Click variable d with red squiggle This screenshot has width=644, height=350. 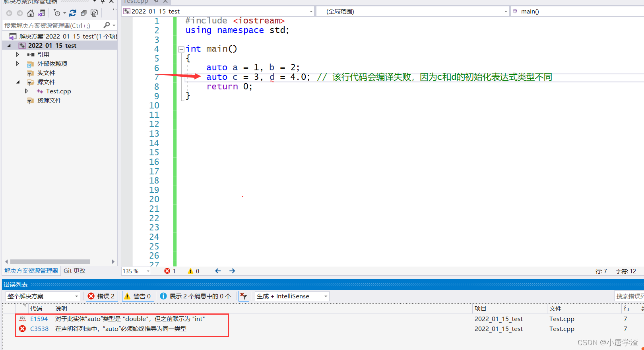tap(272, 77)
